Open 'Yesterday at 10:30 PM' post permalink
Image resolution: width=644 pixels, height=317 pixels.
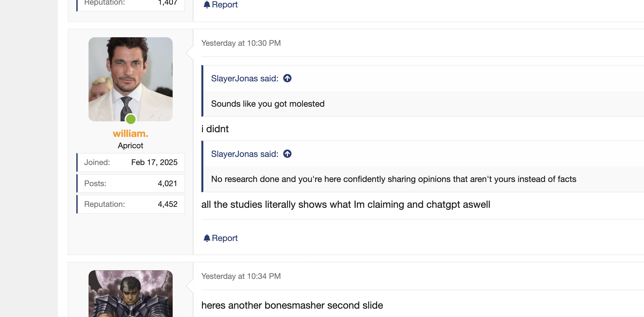click(x=241, y=43)
